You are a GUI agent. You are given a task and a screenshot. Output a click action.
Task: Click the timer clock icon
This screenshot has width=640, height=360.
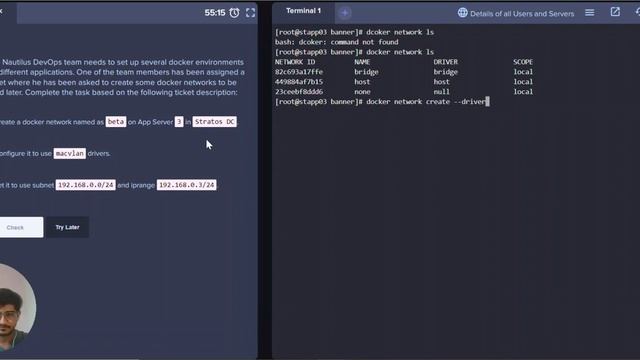coord(234,13)
